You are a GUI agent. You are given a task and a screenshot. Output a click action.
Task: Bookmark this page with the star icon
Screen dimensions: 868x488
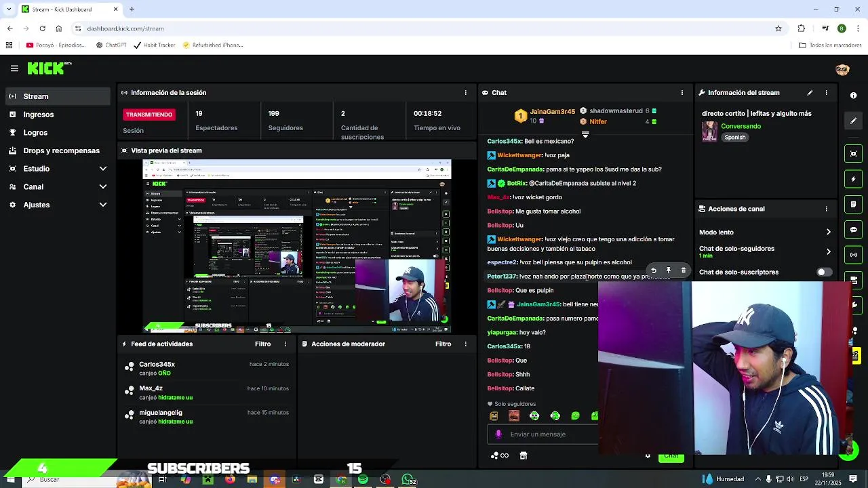[x=778, y=28]
